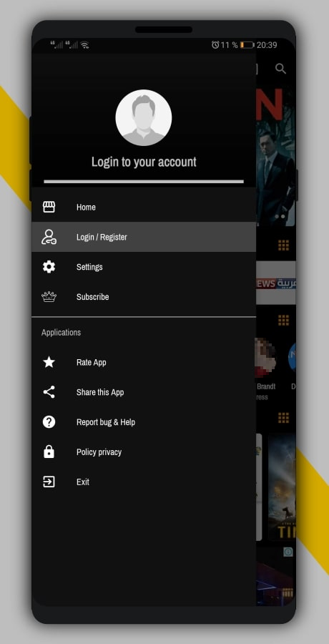Choose Subscribe in the drawer
This screenshot has width=329, height=644.
tap(144, 296)
